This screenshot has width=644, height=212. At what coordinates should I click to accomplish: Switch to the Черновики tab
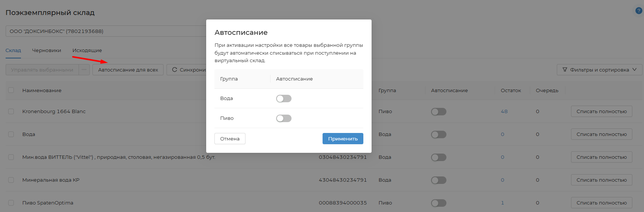pos(46,50)
